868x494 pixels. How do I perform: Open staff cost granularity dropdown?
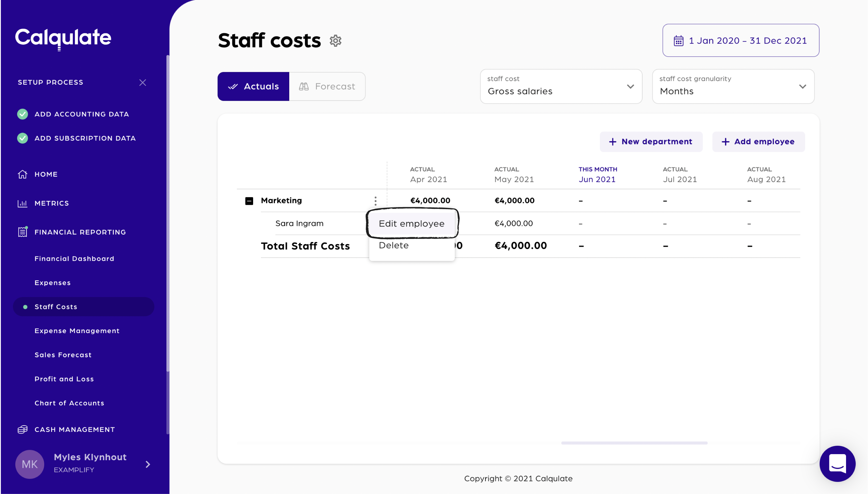(733, 86)
